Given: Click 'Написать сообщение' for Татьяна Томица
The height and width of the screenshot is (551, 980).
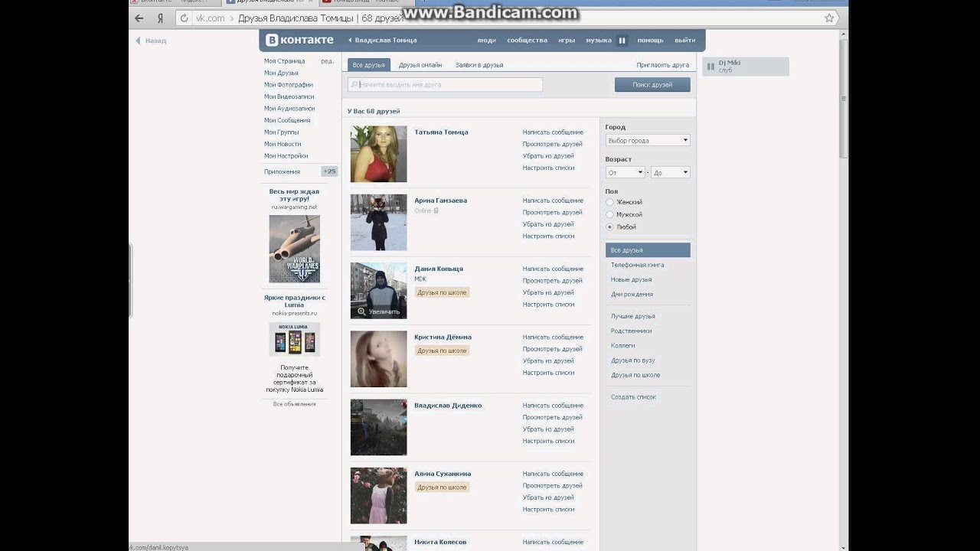Looking at the screenshot, I should point(552,132).
